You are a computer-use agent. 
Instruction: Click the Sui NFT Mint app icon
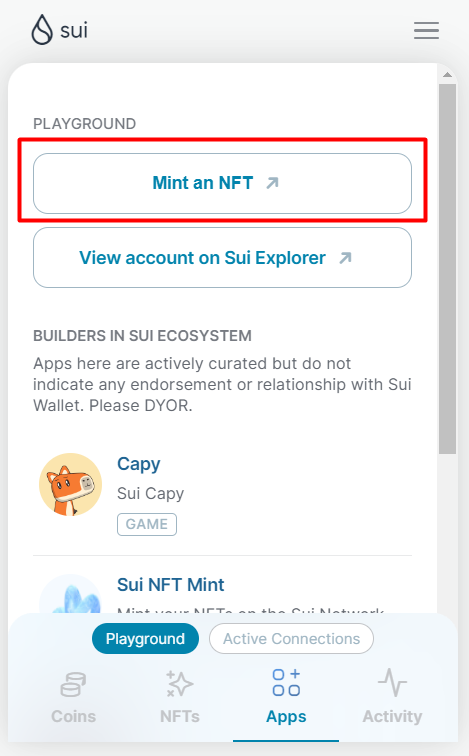coord(70,594)
